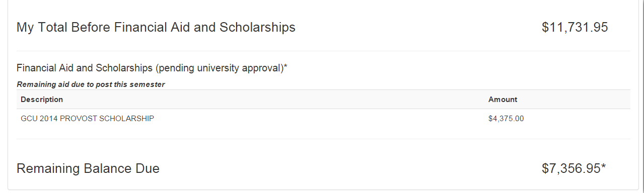This screenshot has height=193, width=644.
Task: Click the $4,375.00 scholarship amount
Action: pyautogui.click(x=506, y=119)
